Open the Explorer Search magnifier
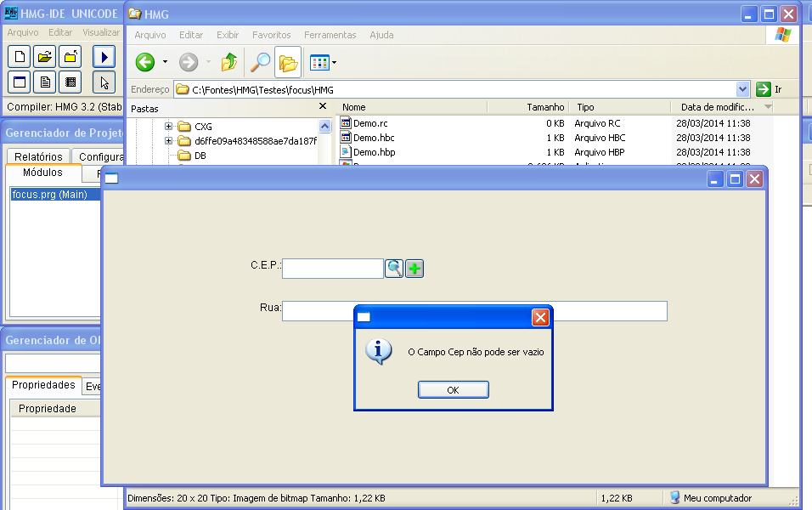The width and height of the screenshot is (812, 510). [x=259, y=62]
